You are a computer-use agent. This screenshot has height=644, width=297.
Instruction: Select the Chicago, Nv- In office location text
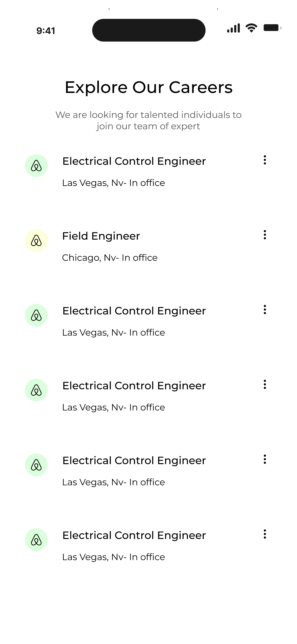click(110, 258)
